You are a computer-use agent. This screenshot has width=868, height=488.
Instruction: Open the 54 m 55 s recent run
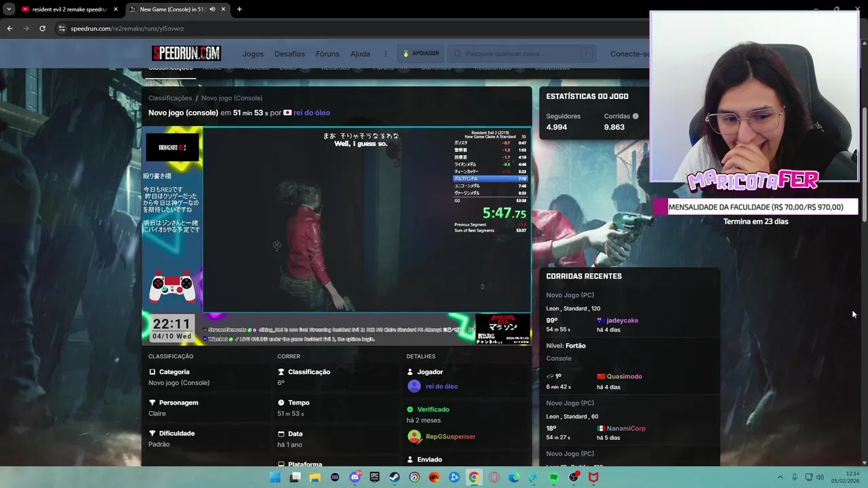point(558,329)
